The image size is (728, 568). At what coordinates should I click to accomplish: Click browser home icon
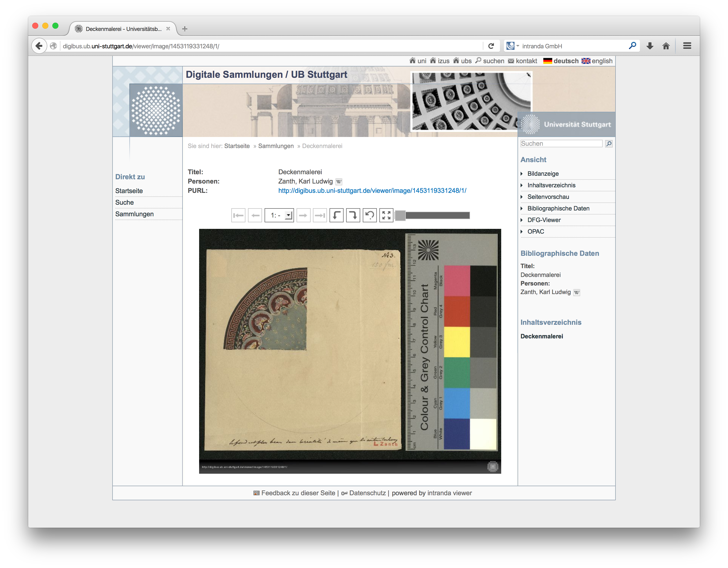(666, 46)
